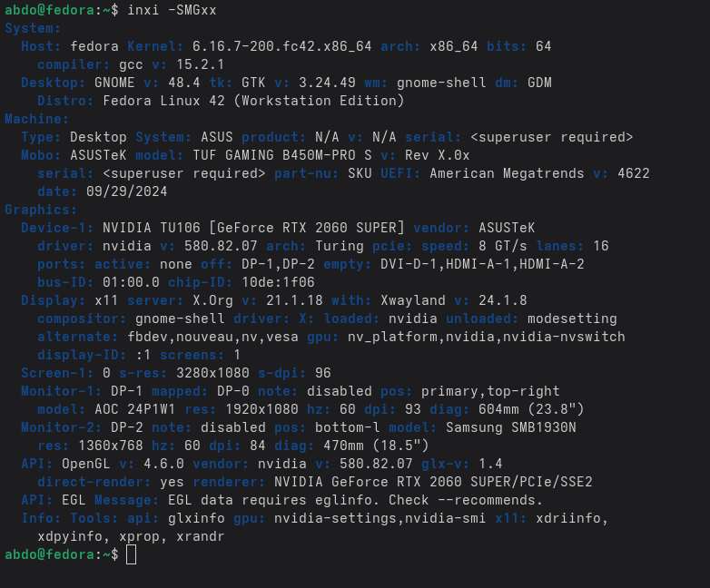Click the "Machine:" section header
The width and height of the screenshot is (710, 588).
pos(36,119)
